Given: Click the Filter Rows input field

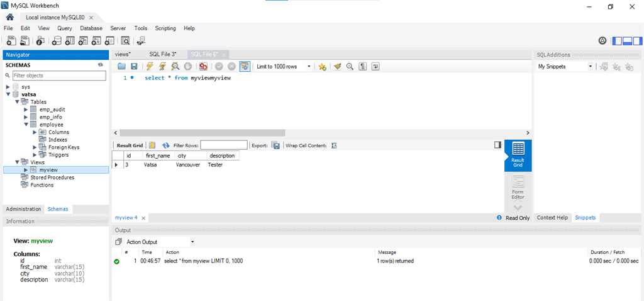Looking at the screenshot, I should [224, 145].
